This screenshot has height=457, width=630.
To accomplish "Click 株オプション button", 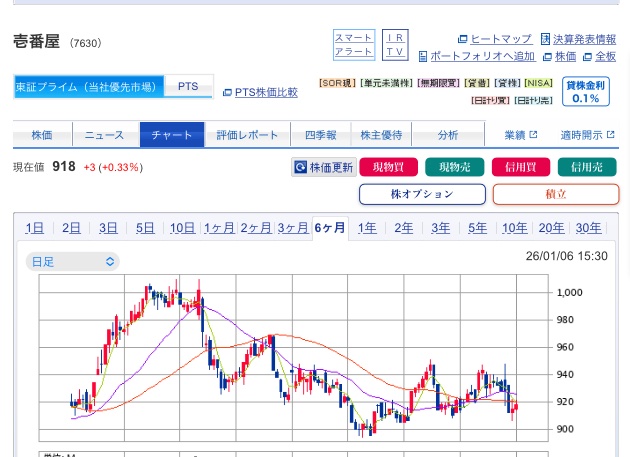I will click(x=422, y=194).
